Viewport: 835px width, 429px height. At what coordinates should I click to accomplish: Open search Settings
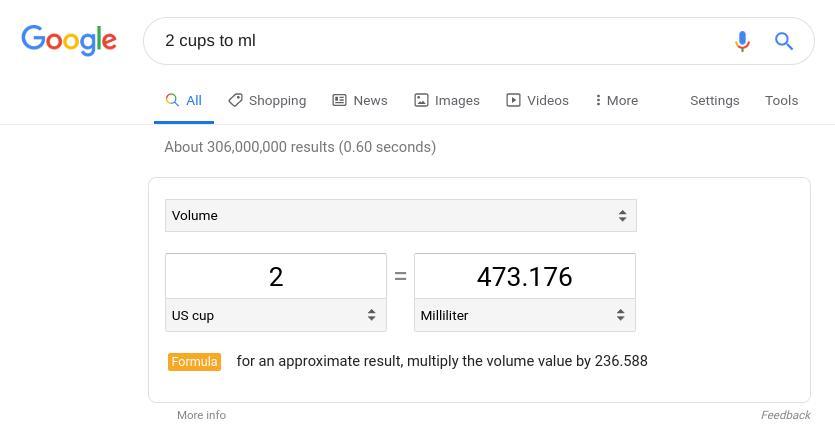[x=714, y=100]
